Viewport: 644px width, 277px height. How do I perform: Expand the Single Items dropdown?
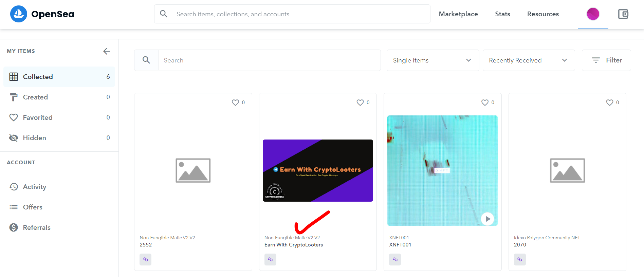tap(433, 60)
